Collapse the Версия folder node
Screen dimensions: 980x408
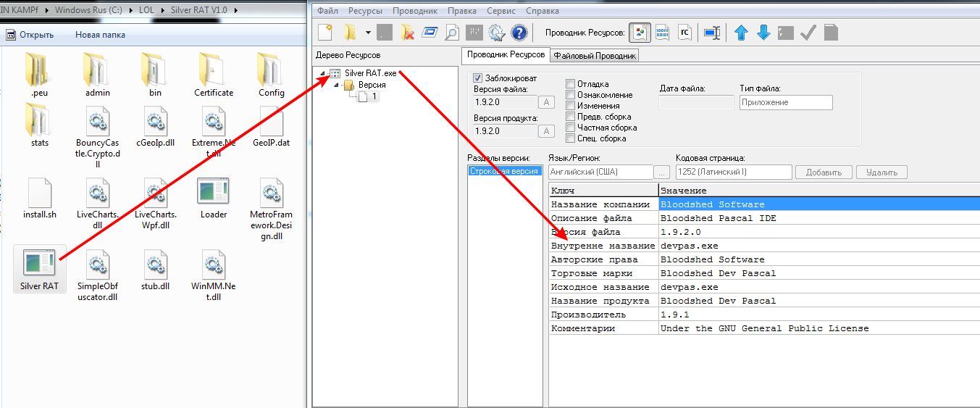337,86
